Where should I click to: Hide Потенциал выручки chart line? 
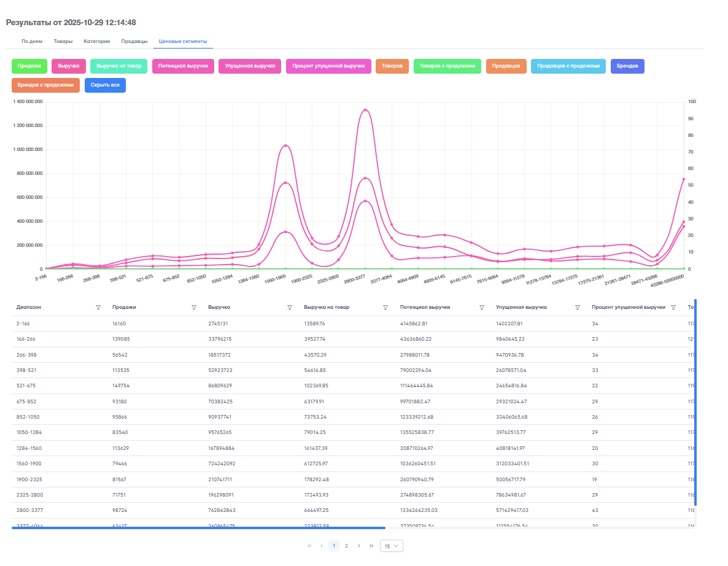tap(183, 66)
